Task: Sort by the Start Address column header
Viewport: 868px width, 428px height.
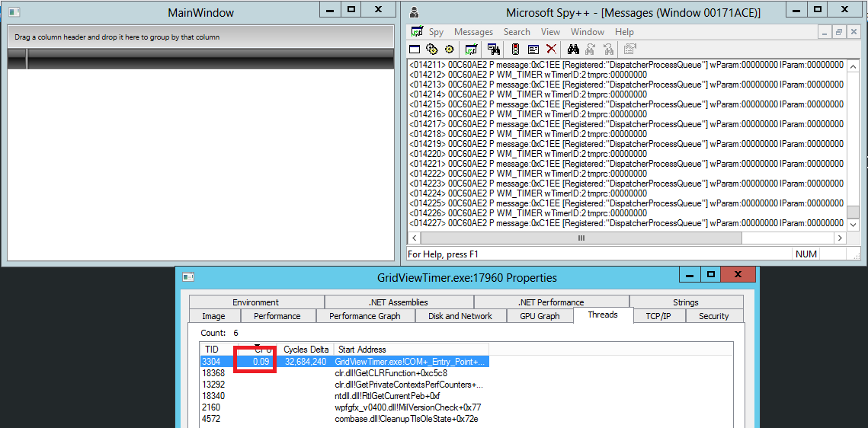Action: click(x=412, y=350)
